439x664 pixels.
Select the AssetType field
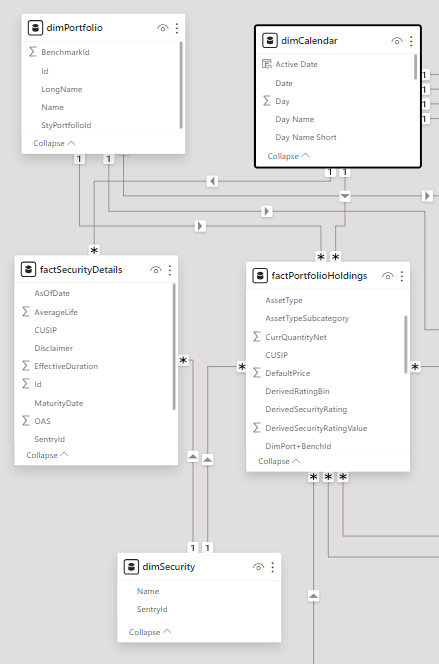click(284, 300)
